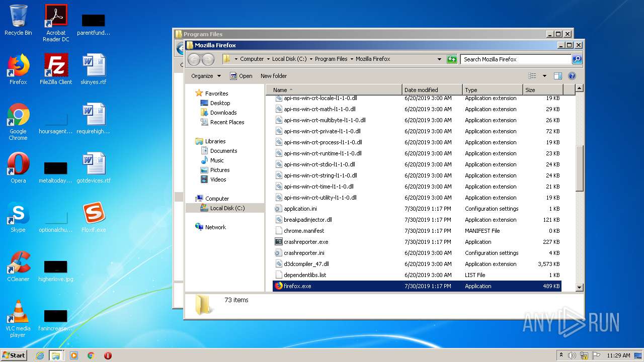Open Internet Explorer from the taskbar

(40, 355)
